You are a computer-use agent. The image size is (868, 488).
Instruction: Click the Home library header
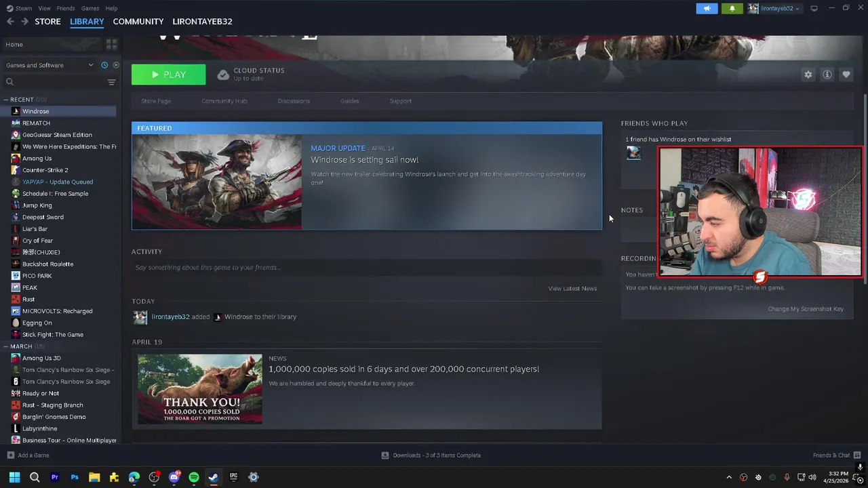51,45
